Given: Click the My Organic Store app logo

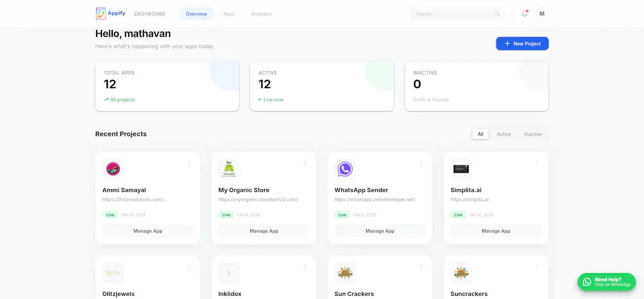Looking at the screenshot, I should (x=229, y=169).
